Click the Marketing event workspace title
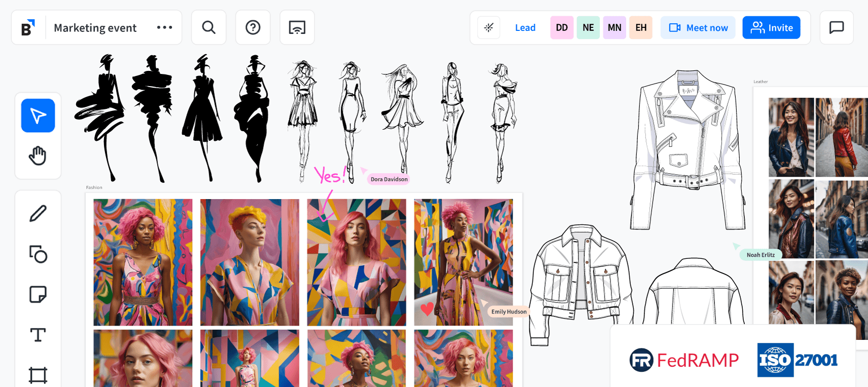The width and height of the screenshot is (868, 387). coord(95,28)
